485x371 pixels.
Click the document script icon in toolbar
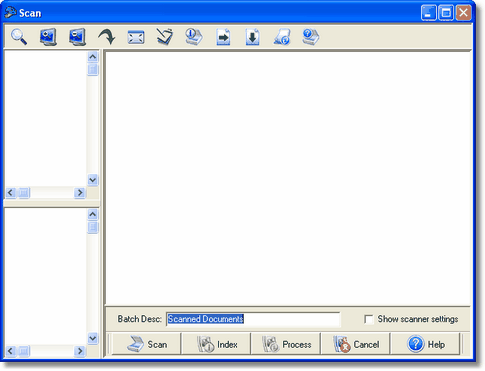click(282, 37)
